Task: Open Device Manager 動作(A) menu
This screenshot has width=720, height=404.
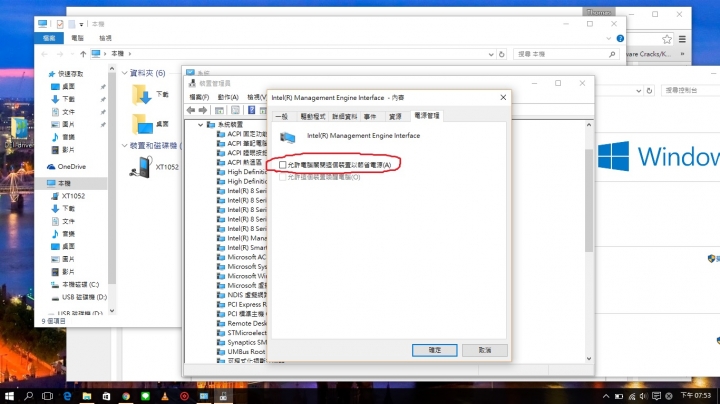Action: 228,97
